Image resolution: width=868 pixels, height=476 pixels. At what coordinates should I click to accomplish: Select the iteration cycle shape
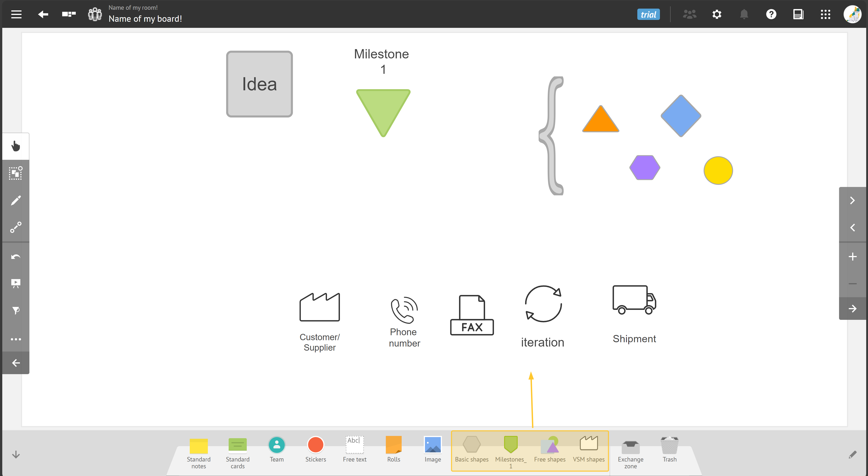(543, 304)
